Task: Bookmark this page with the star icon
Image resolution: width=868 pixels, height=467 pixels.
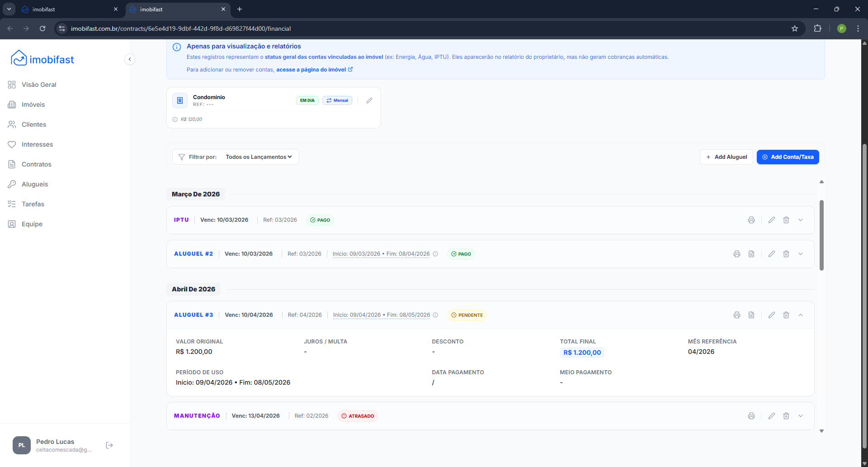Action: (794, 29)
